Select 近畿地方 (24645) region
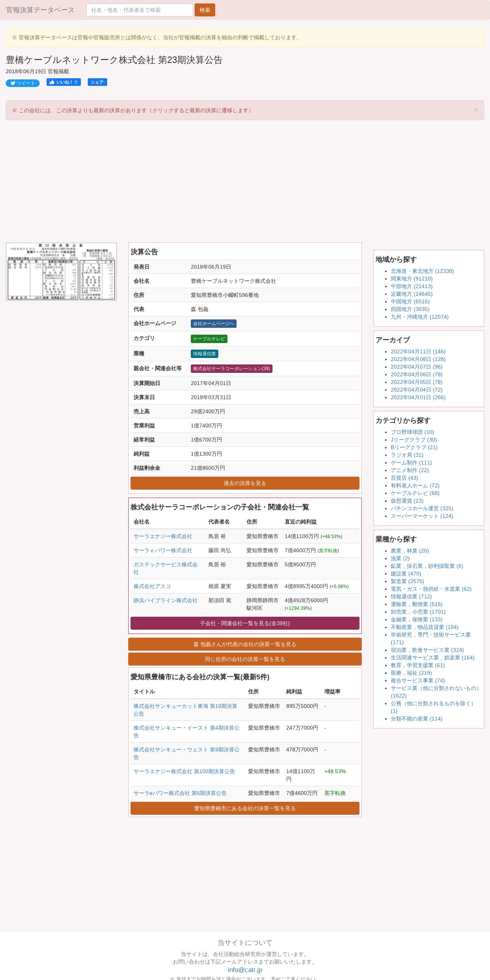The width and height of the screenshot is (490, 980). [412, 294]
